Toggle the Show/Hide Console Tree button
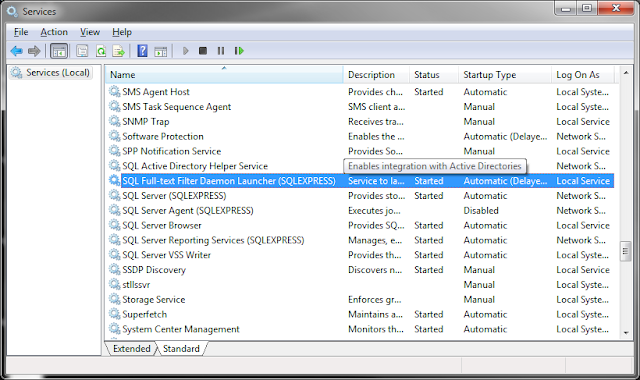 [x=59, y=51]
